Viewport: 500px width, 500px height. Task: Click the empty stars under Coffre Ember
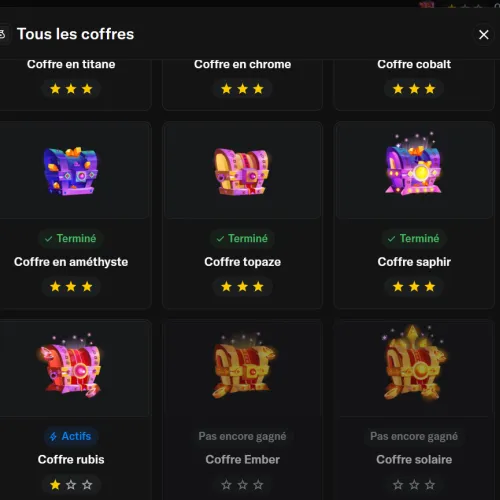[242, 484]
